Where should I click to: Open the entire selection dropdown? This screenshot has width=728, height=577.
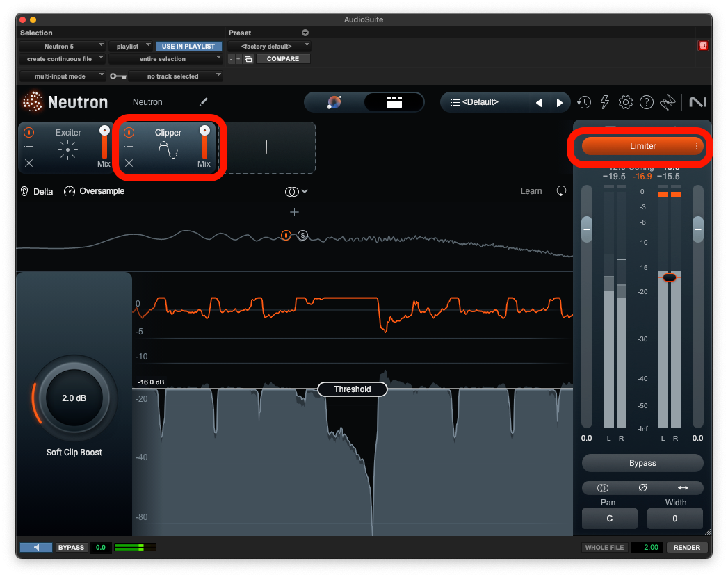[x=165, y=59]
